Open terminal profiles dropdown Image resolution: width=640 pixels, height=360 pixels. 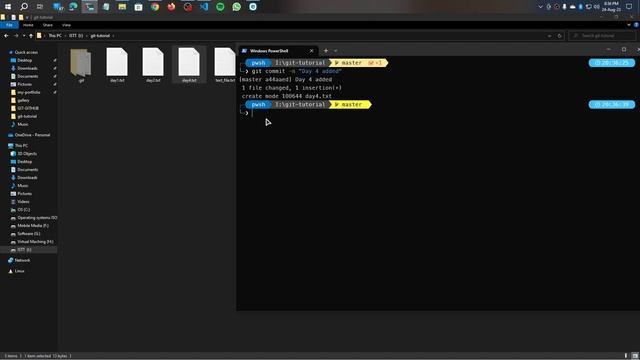tap(336, 51)
